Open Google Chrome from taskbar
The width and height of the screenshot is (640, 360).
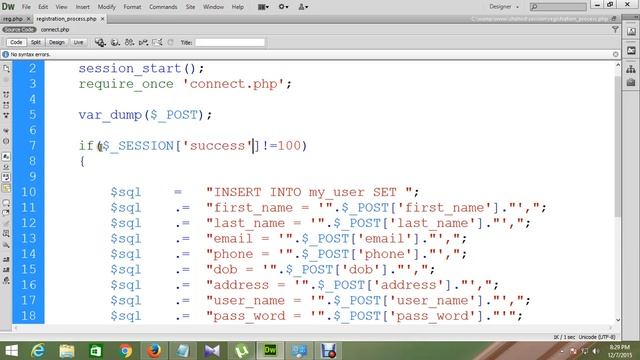(126, 351)
